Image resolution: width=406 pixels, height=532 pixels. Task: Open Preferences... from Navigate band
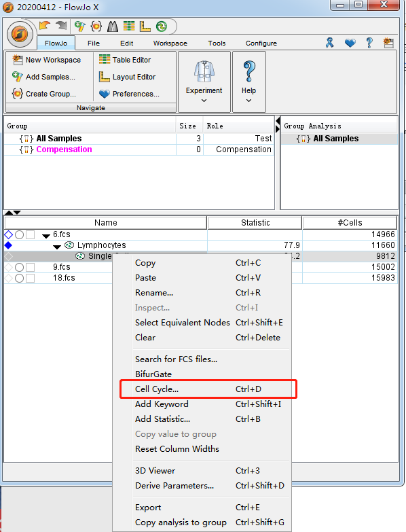click(129, 94)
